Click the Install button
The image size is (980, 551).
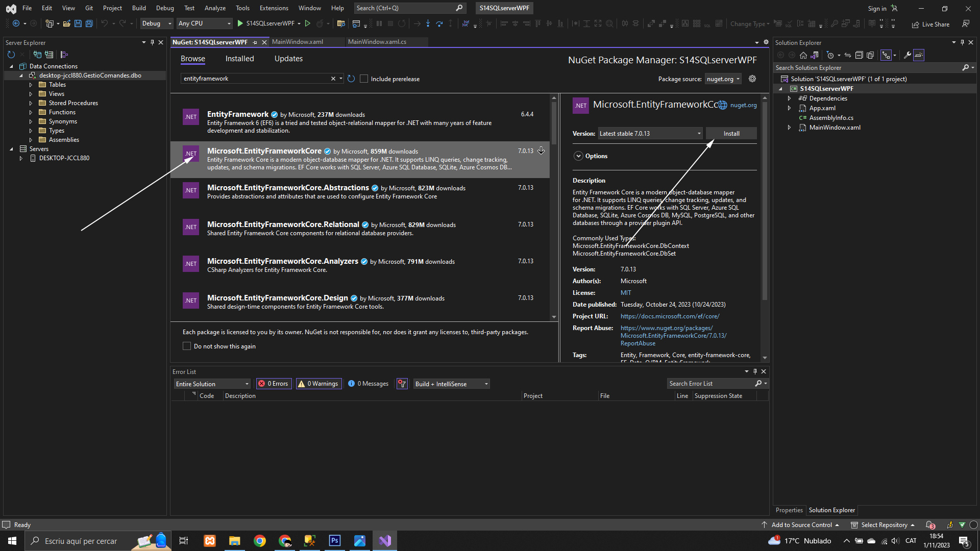(x=731, y=134)
